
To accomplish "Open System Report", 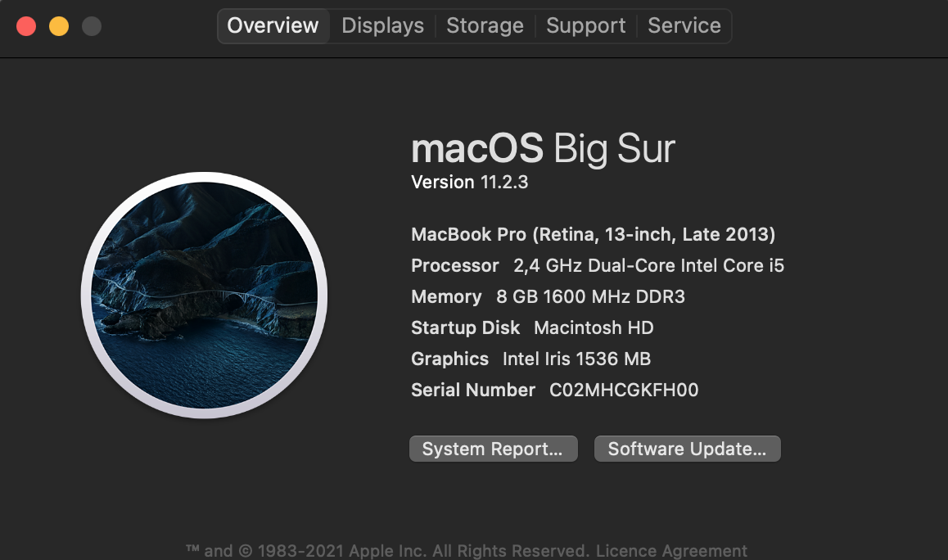I will pos(493,449).
